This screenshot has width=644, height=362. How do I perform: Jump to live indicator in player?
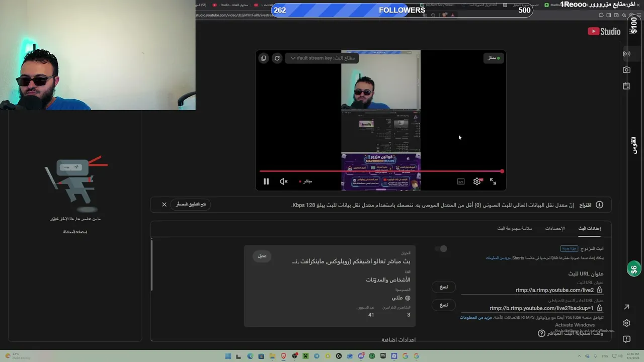click(x=306, y=182)
